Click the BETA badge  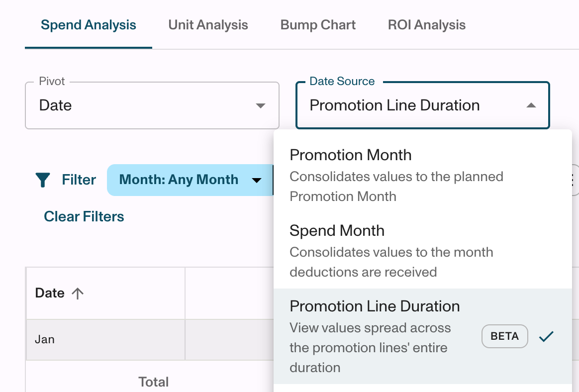tap(504, 336)
